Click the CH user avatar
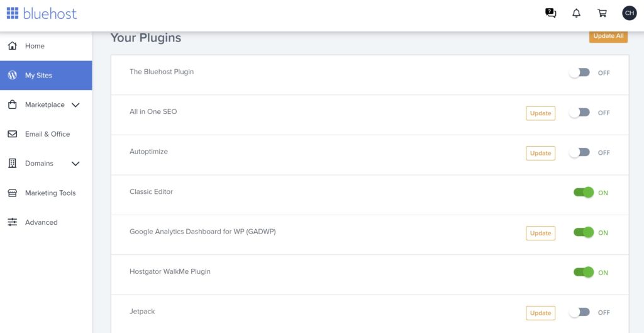The height and width of the screenshot is (333, 644). click(629, 13)
